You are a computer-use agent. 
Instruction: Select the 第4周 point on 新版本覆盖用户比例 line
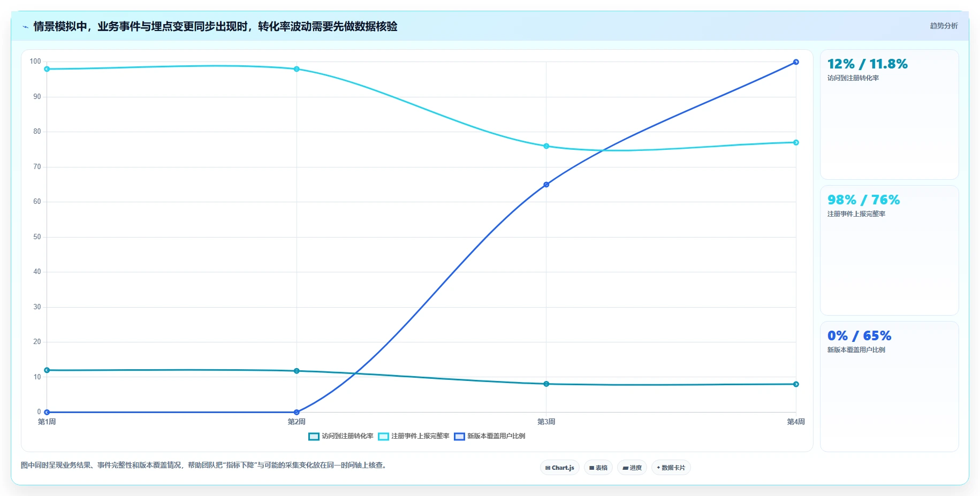point(796,62)
